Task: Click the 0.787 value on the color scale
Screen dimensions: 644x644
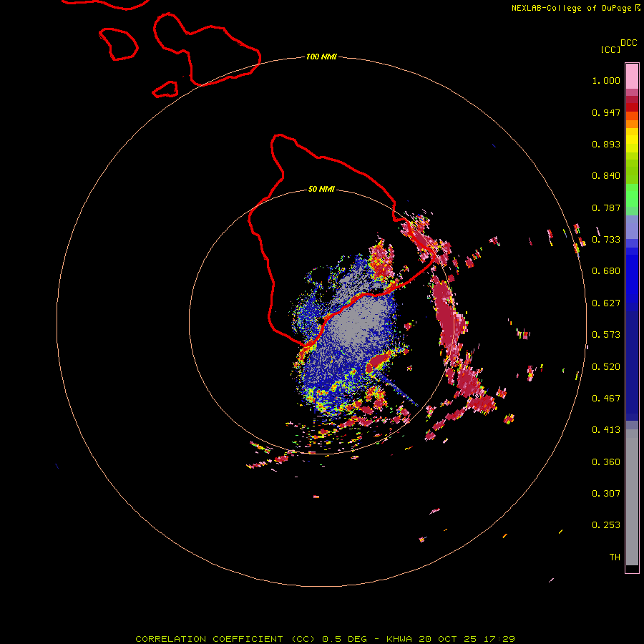Action: tap(606, 208)
